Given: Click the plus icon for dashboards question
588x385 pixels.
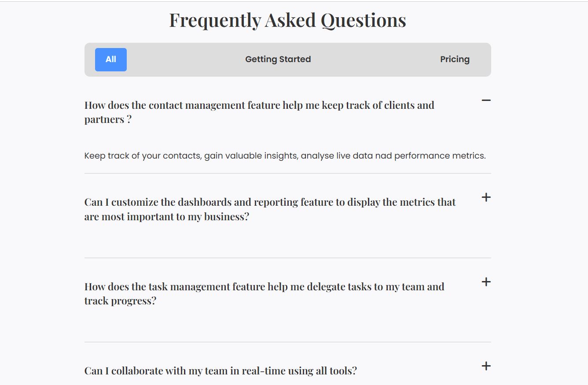Looking at the screenshot, I should [x=486, y=197].
